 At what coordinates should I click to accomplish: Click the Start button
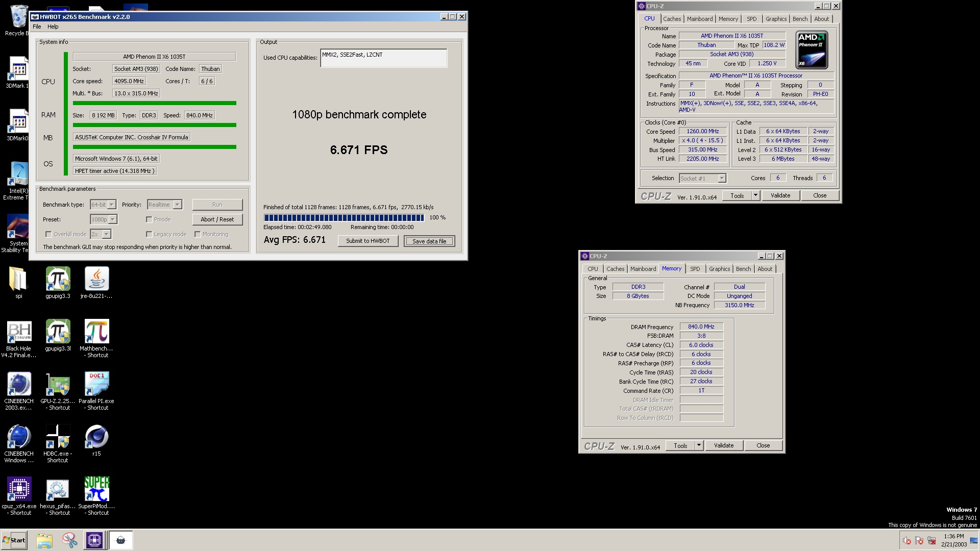(14, 540)
